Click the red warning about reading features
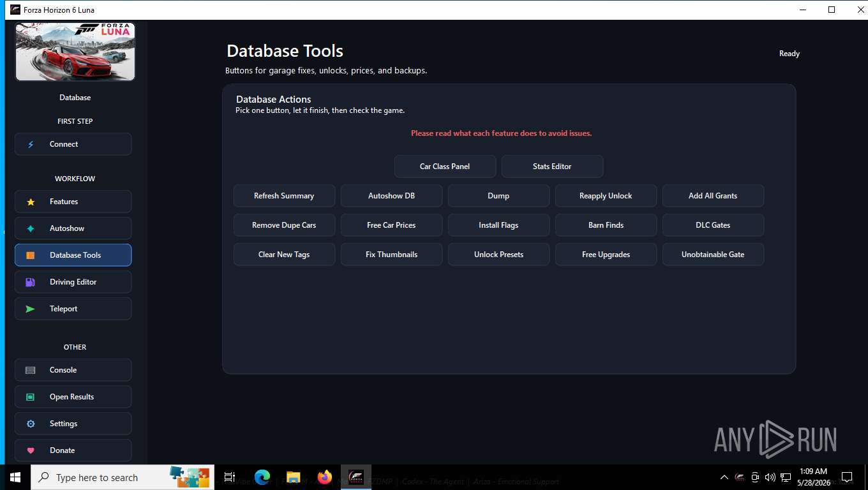The image size is (868, 490). tap(501, 133)
